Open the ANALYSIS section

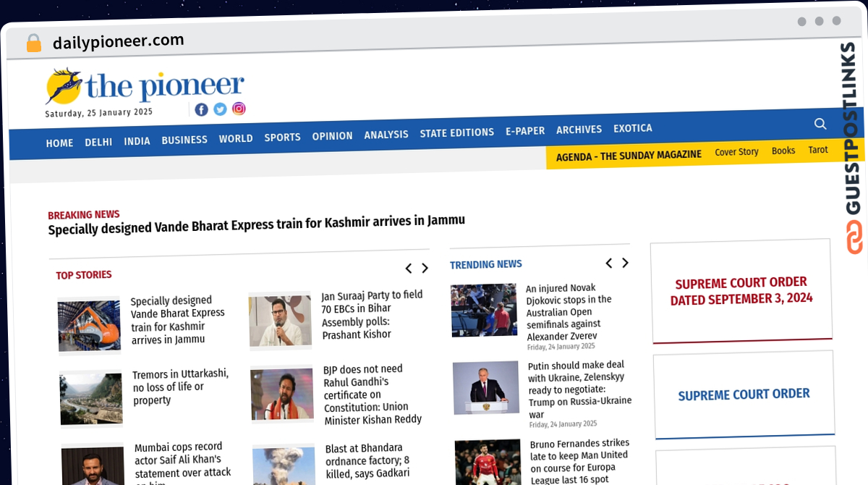point(386,135)
